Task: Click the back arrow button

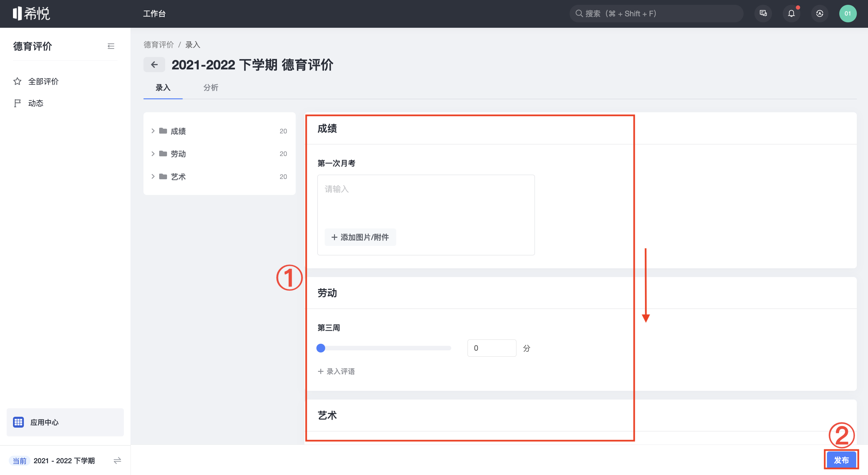Action: [x=154, y=64]
